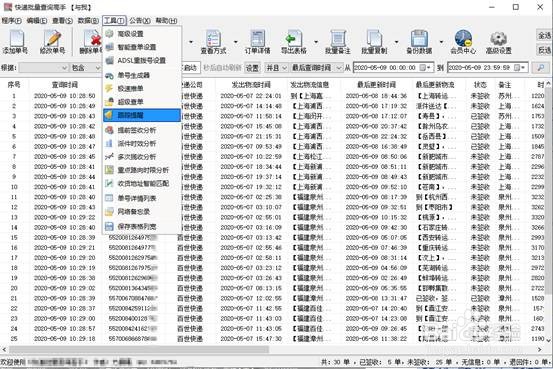
Task: Open the 程序(F) menu
Action: click(12, 21)
